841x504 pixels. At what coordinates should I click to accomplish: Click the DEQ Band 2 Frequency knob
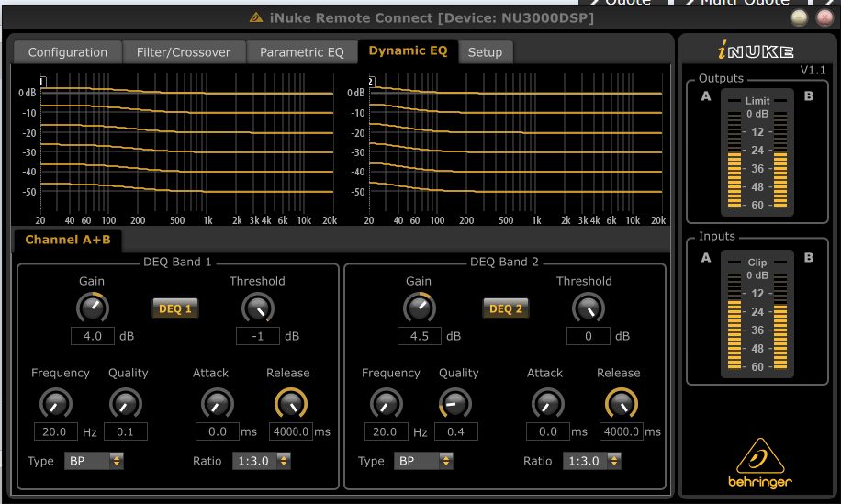coord(387,403)
